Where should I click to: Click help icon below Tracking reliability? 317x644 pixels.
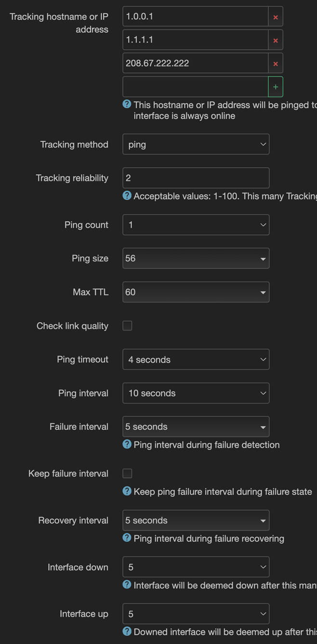coord(127,195)
